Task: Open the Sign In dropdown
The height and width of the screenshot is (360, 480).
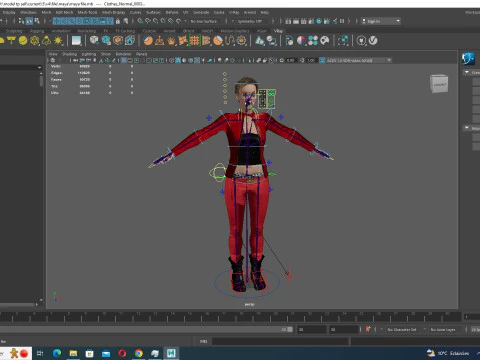Action: [381, 21]
